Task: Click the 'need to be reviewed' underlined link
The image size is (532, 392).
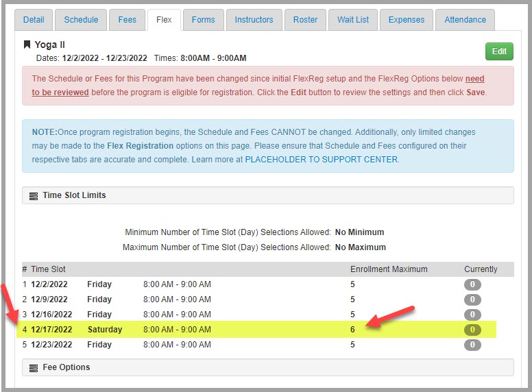Action: [60, 93]
